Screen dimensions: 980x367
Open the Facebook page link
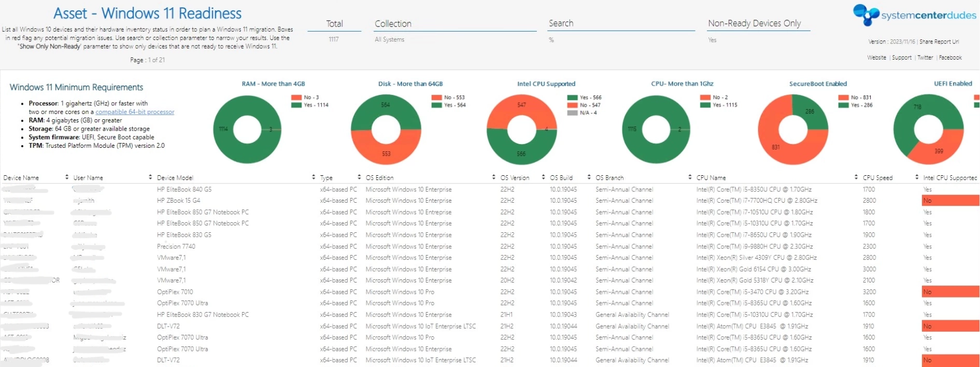[x=950, y=58]
